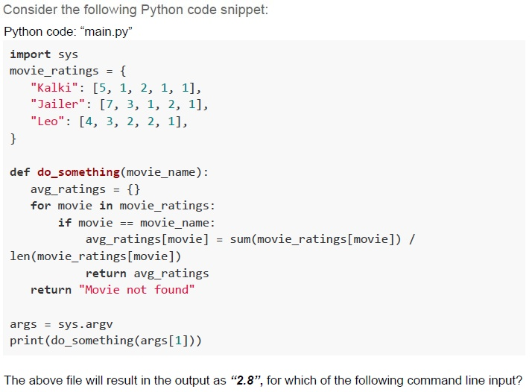Viewport: 532px width, 392px height.
Task: Click the 'for' keyword in loop
Action: [41, 206]
